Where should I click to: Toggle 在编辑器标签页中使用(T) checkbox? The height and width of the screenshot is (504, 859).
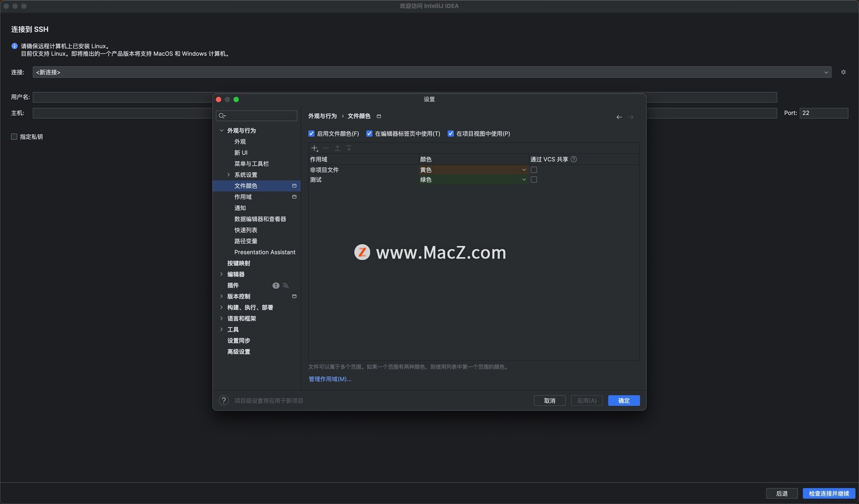coord(370,134)
